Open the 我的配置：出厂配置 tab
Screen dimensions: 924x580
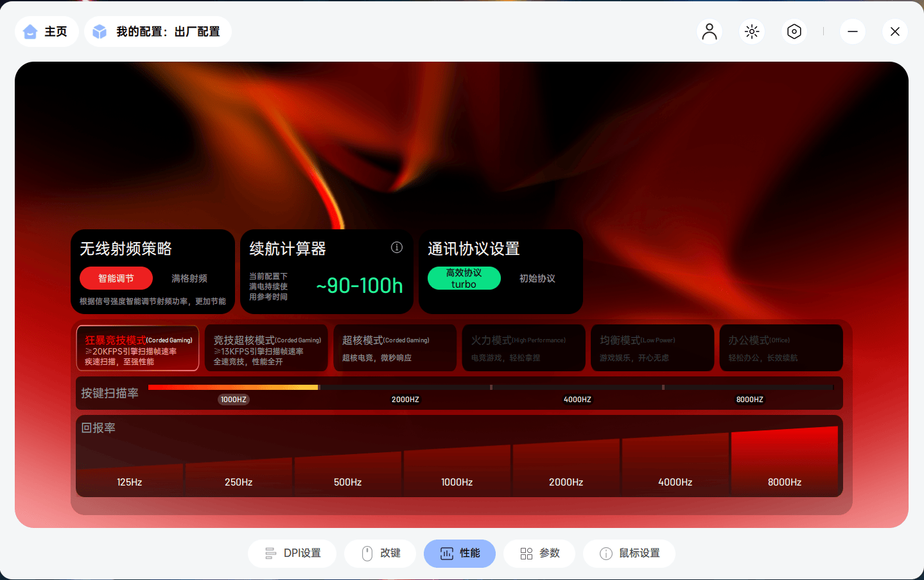(x=157, y=31)
